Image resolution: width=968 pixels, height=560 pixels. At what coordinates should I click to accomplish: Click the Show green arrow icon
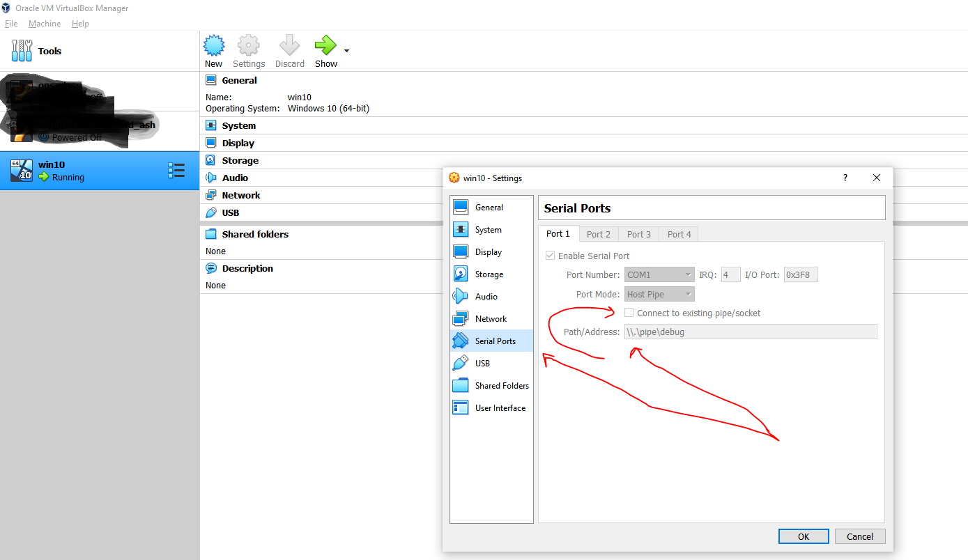tap(325, 46)
